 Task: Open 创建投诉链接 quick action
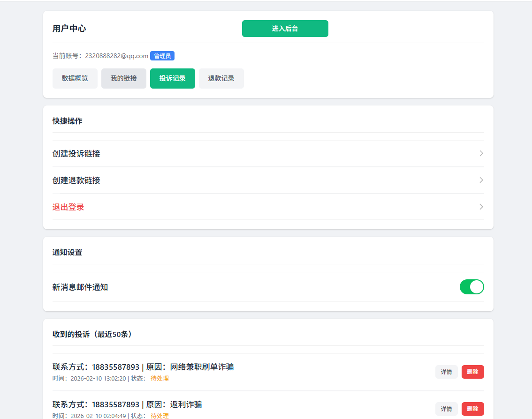click(x=76, y=154)
